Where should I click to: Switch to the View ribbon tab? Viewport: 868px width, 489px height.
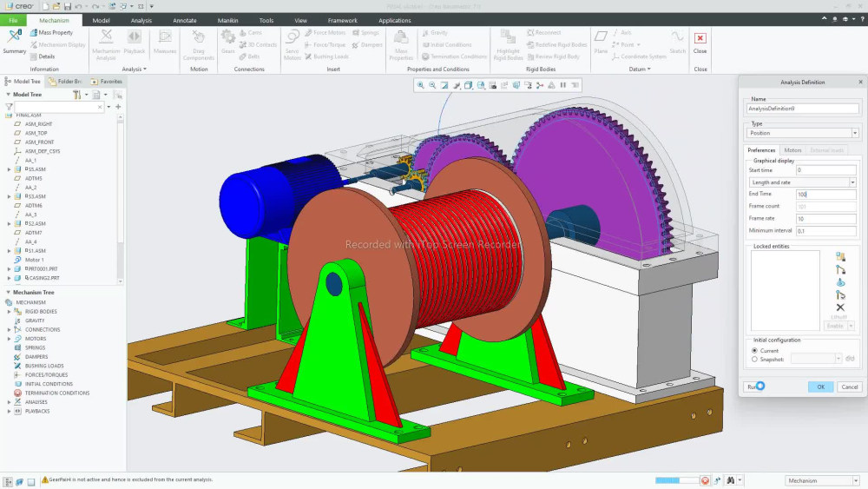click(300, 21)
